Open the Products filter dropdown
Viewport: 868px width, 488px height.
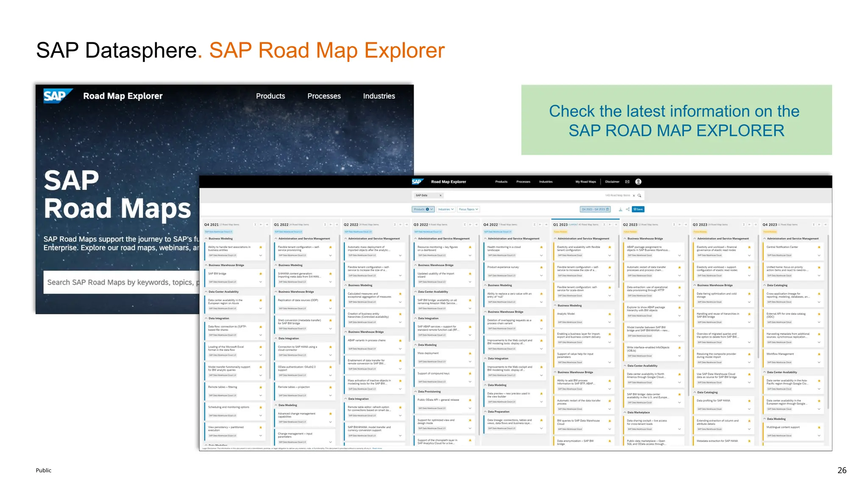point(423,209)
